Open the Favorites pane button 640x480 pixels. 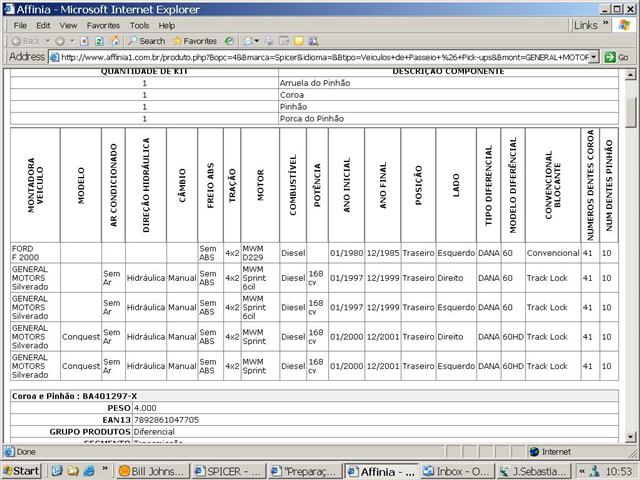pos(195,41)
